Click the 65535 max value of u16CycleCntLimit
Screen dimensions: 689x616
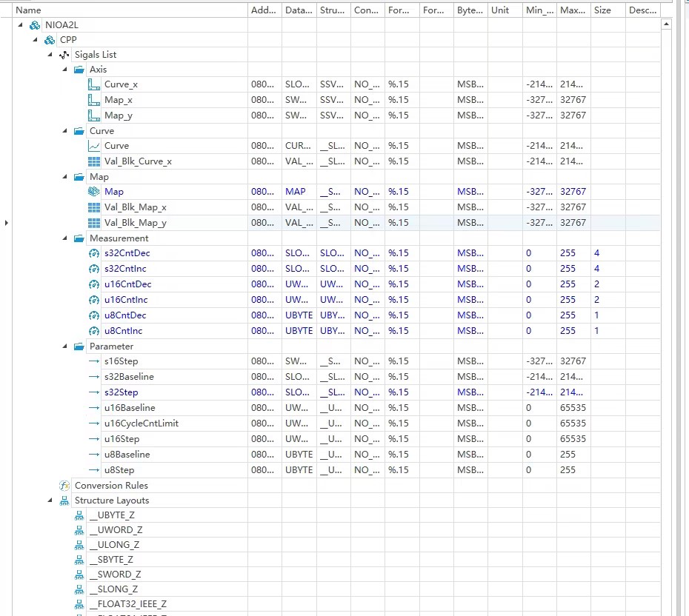point(573,423)
